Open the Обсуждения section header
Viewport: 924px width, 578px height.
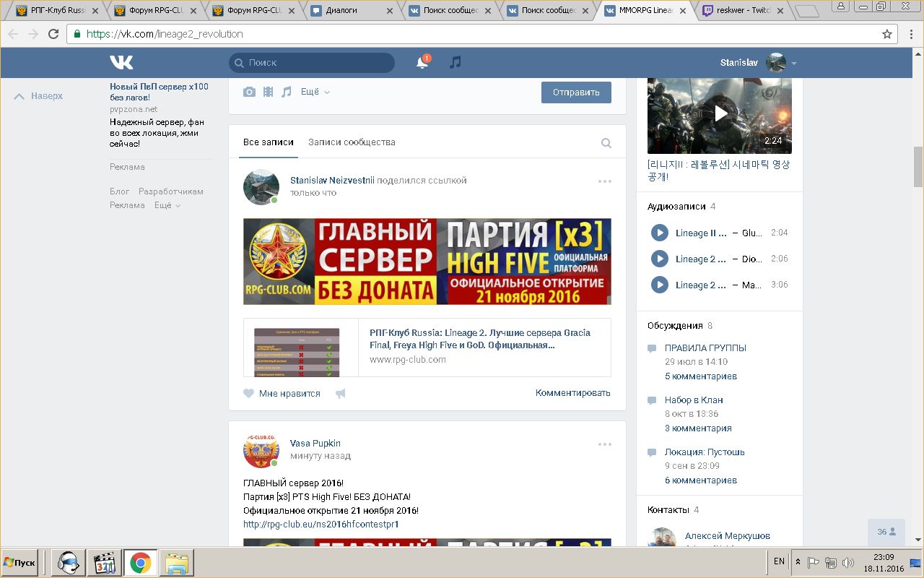click(675, 325)
